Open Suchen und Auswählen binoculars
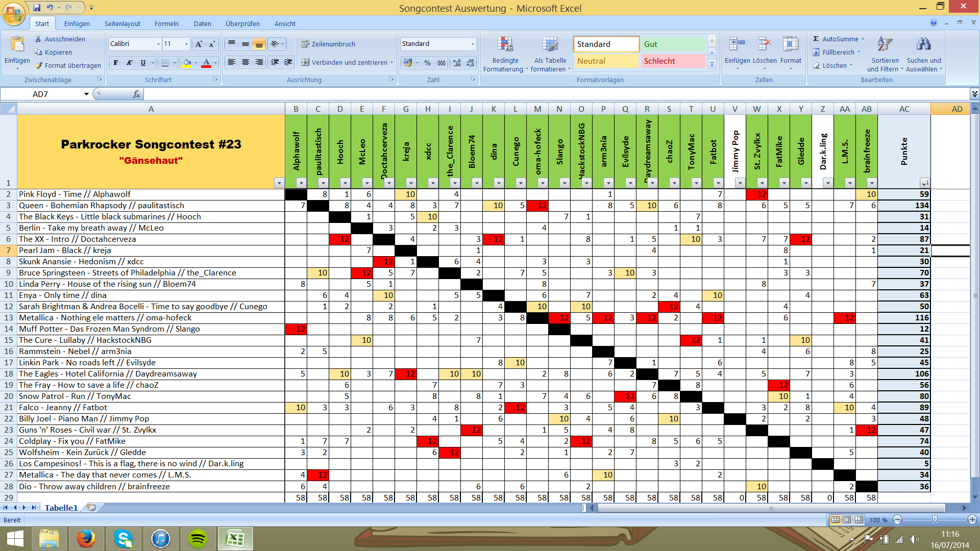The image size is (980, 551). click(x=924, y=54)
